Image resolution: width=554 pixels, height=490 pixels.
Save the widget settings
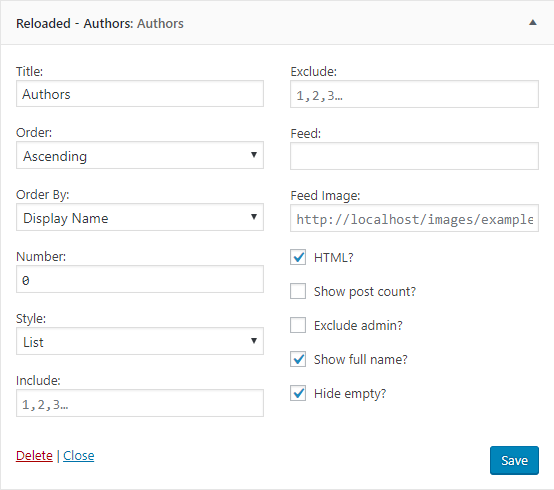point(514,460)
